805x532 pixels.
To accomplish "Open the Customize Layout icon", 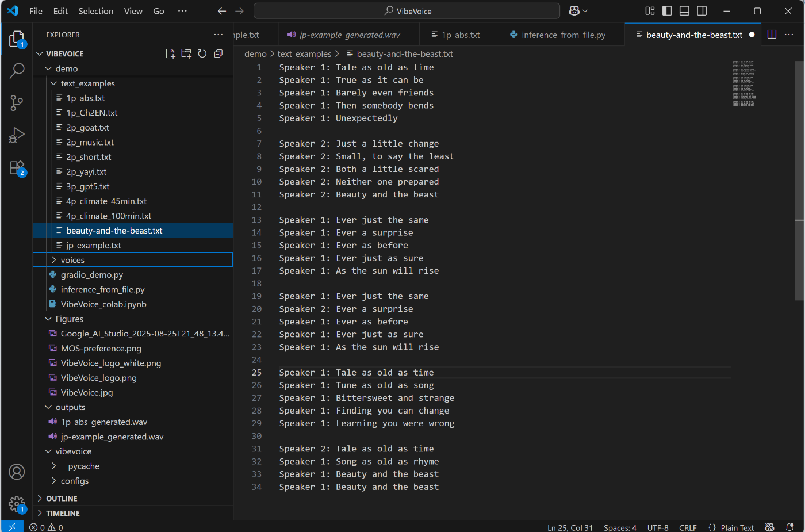I will click(x=650, y=11).
